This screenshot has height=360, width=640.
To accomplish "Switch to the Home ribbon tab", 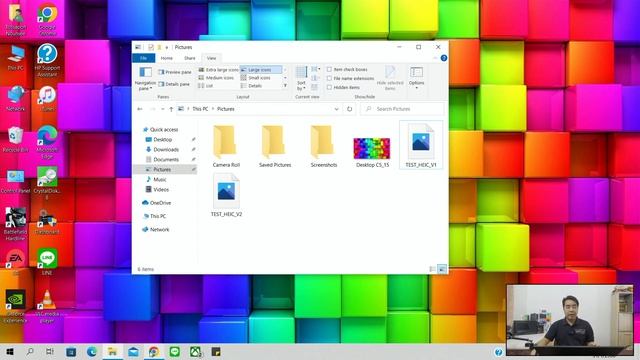I will click(167, 58).
